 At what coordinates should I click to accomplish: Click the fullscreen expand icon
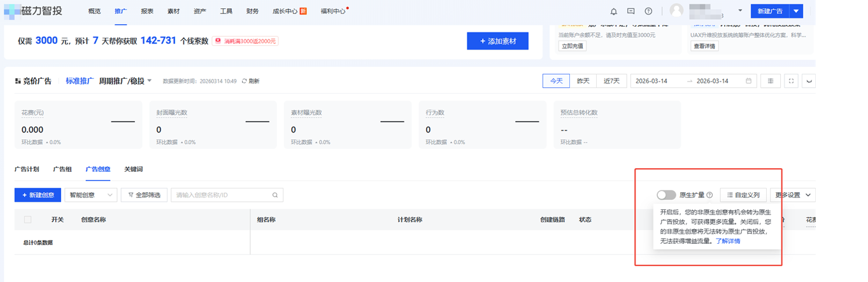791,81
